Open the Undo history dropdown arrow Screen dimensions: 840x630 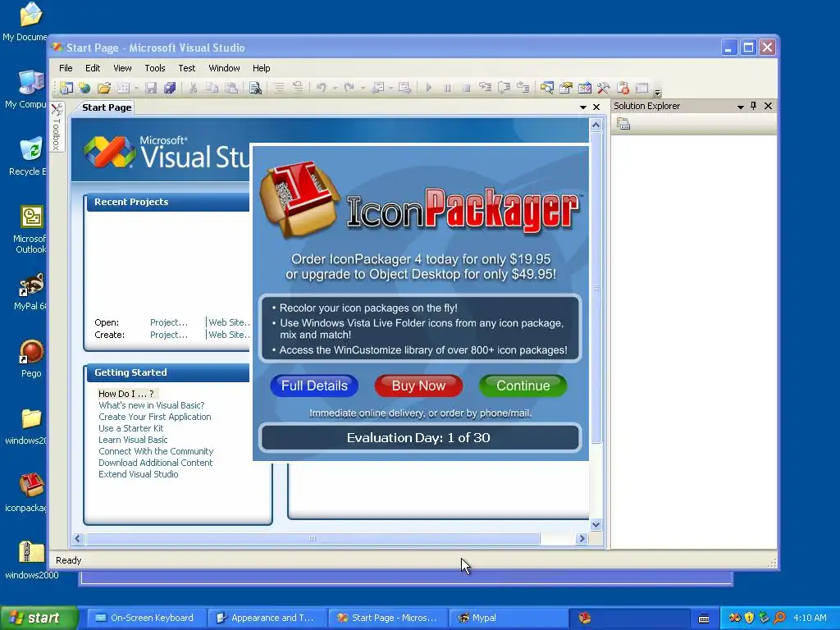(335, 89)
